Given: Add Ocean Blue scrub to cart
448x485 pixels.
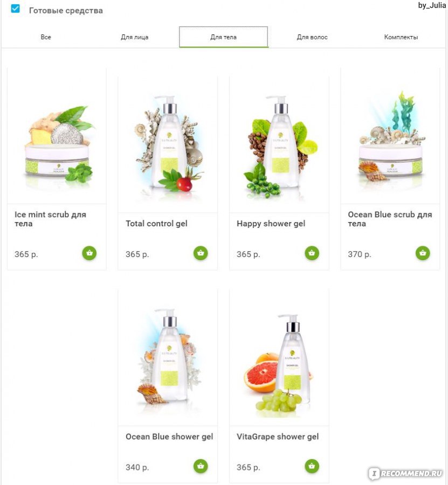Looking at the screenshot, I should coord(423,253).
